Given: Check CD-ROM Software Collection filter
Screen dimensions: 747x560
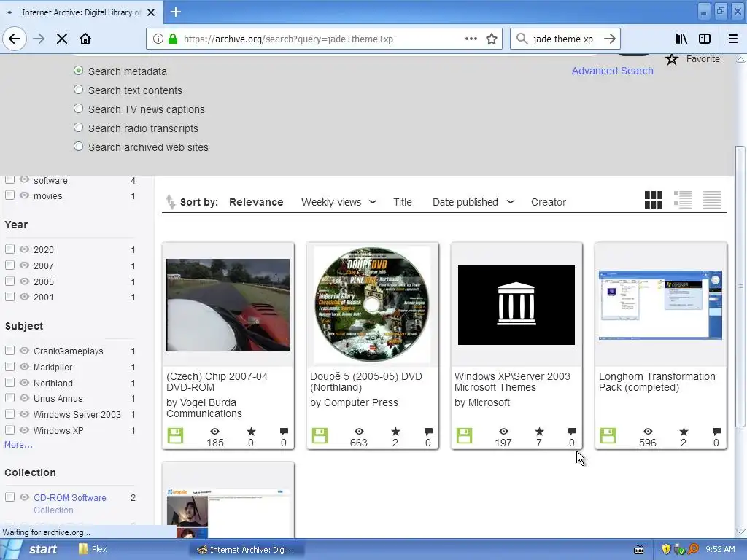Looking at the screenshot, I should [x=9, y=497].
